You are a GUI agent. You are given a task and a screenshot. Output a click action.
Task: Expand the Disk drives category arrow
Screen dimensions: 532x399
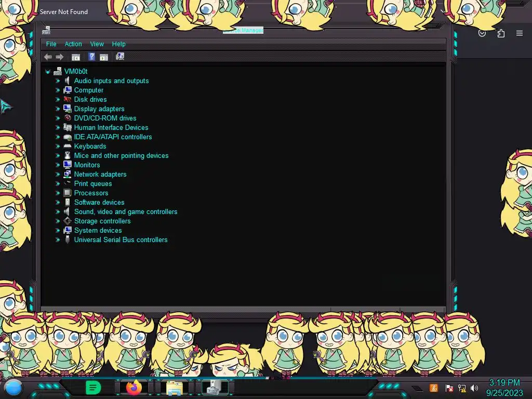coord(57,99)
